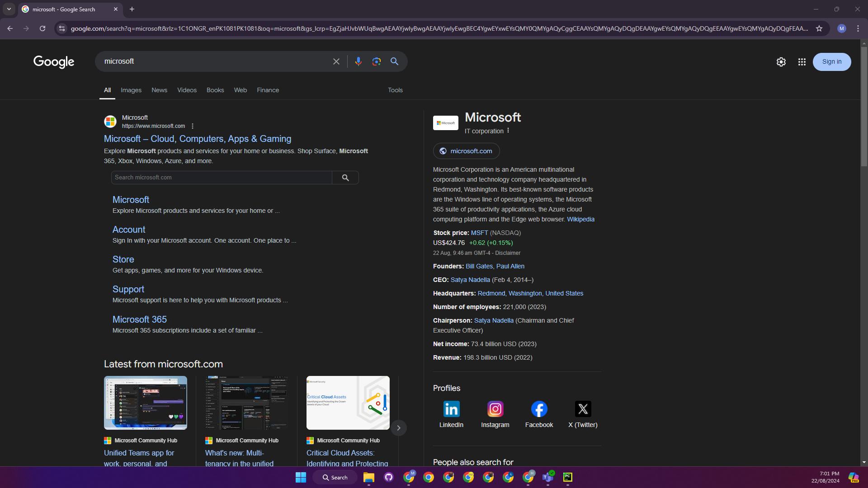Click the Microsoft logo thumbnail in knowledge panel
868x488 pixels.
pyautogui.click(x=446, y=123)
